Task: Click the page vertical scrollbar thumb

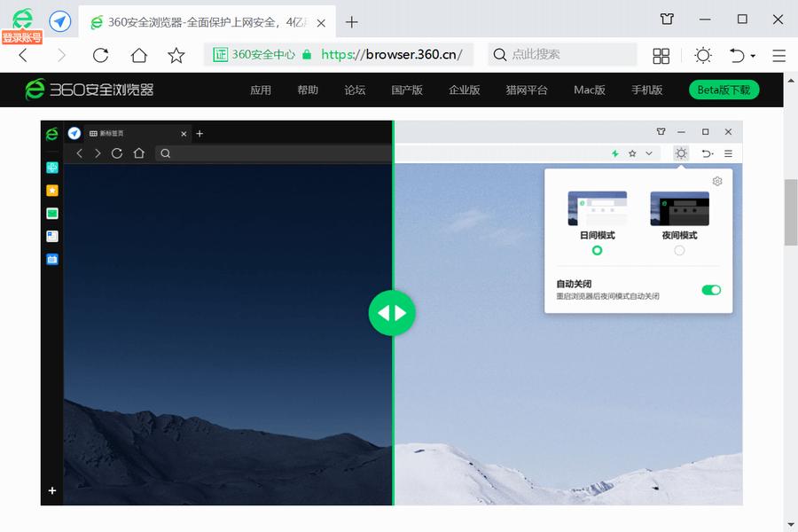Action: (790, 212)
